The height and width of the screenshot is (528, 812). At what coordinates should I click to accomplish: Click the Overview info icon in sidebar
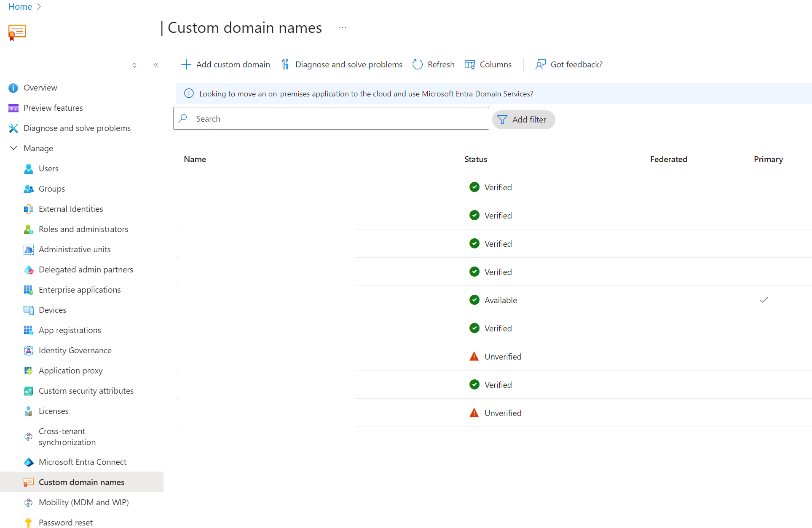coord(13,88)
